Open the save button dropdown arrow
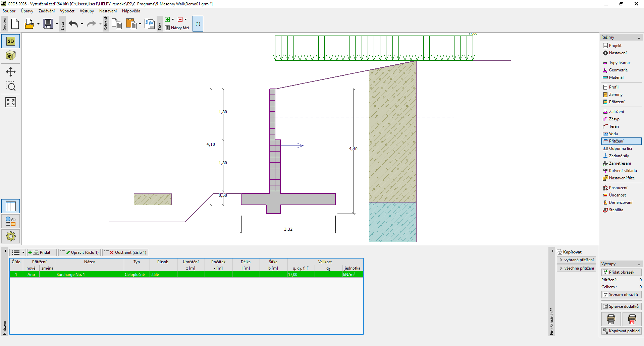This screenshot has height=346, width=644. point(57,24)
